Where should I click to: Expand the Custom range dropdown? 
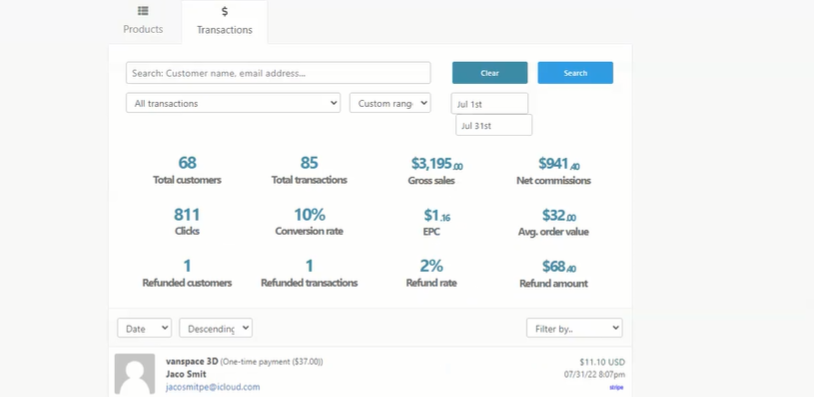pyautogui.click(x=390, y=103)
